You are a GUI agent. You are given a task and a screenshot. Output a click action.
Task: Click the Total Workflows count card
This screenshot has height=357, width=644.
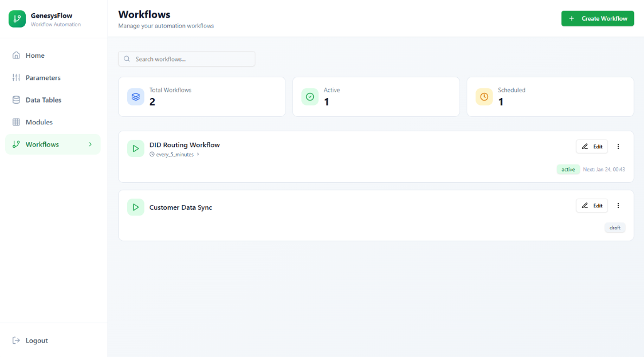[202, 97]
